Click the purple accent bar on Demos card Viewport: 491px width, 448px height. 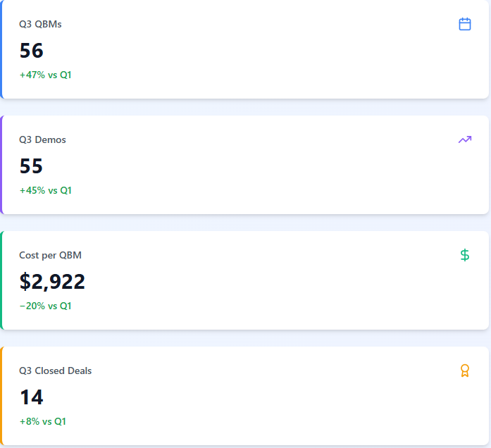pyautogui.click(x=1, y=165)
